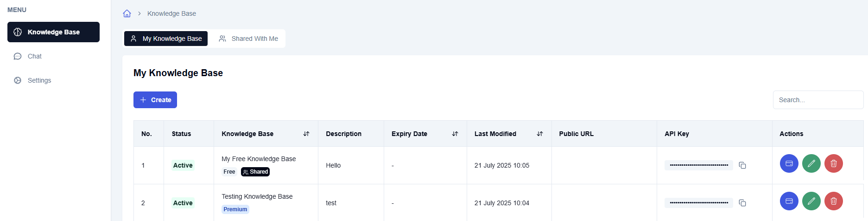
Task: Sort table by Knowledge Base column
Action: 306,134
